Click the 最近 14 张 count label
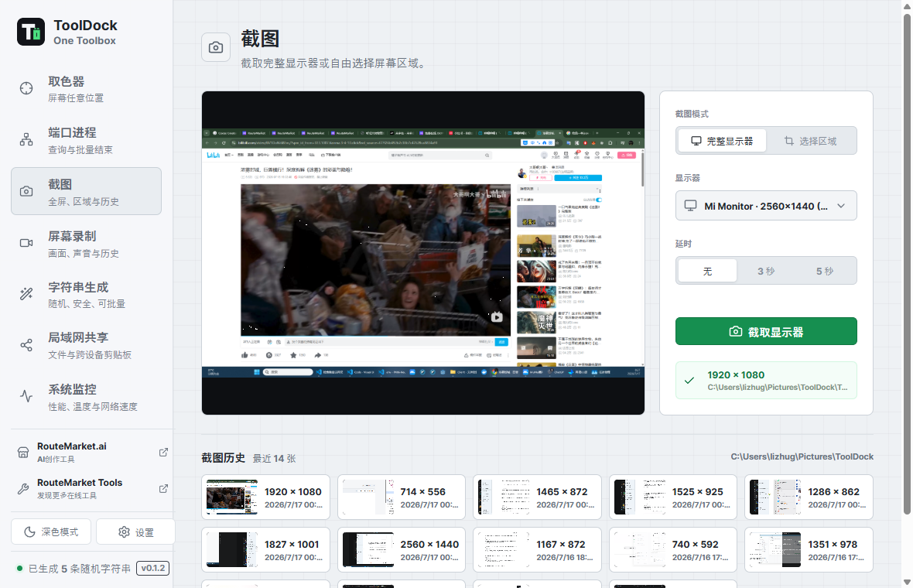The width and height of the screenshot is (913, 588). pos(274,459)
